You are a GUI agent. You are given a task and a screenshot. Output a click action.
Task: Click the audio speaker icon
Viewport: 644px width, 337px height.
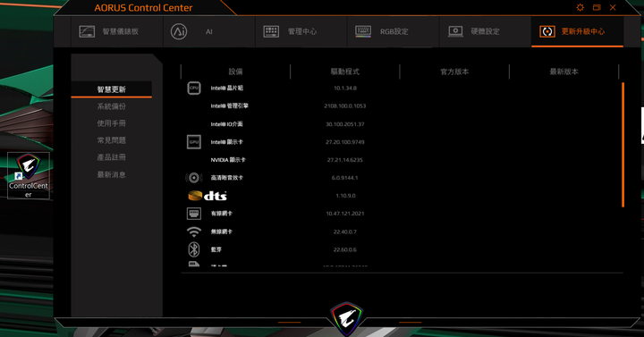coord(194,178)
